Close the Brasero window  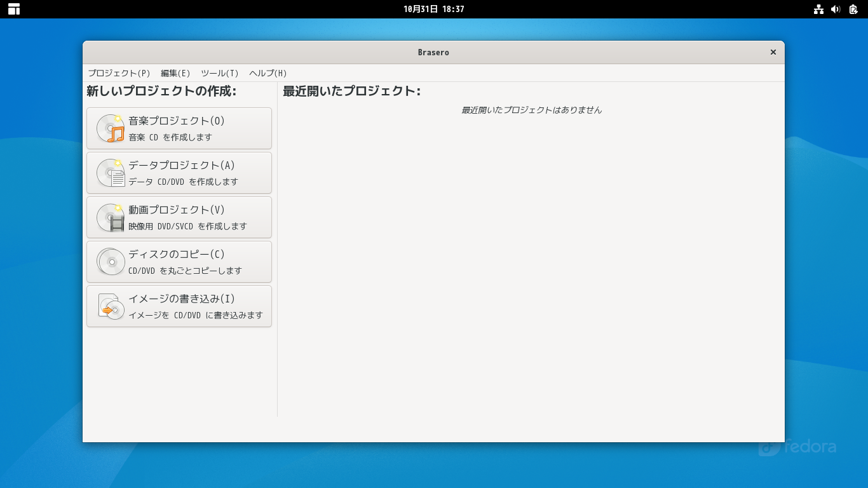pyautogui.click(x=773, y=52)
